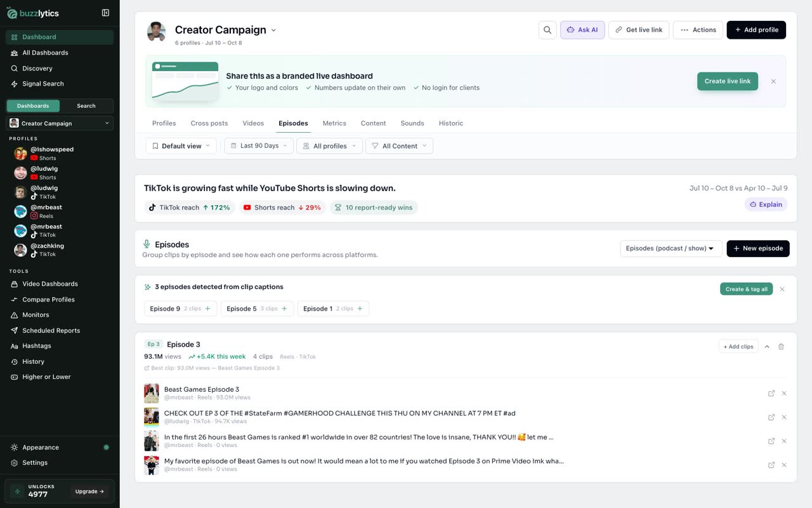812x508 pixels.
Task: Click the New episode button
Action: pyautogui.click(x=758, y=248)
